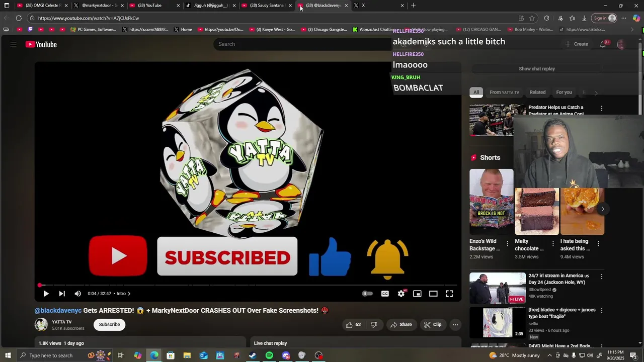
Task: Open Task View on the taskbar
Action: click(x=121, y=355)
